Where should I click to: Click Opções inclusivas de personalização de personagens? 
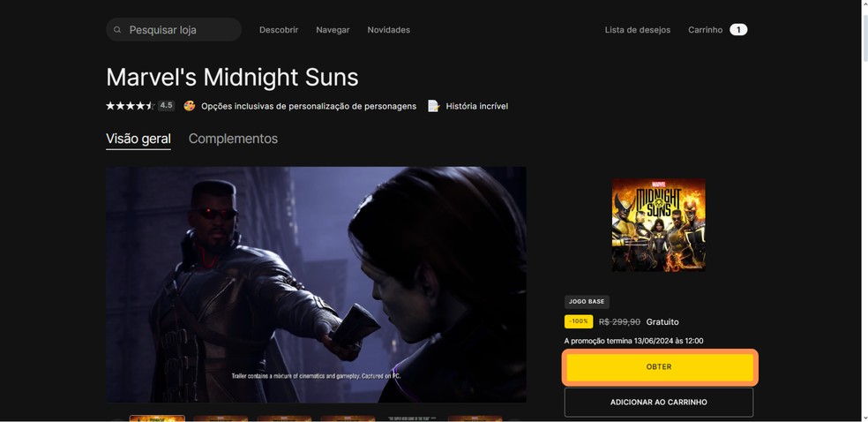point(309,106)
